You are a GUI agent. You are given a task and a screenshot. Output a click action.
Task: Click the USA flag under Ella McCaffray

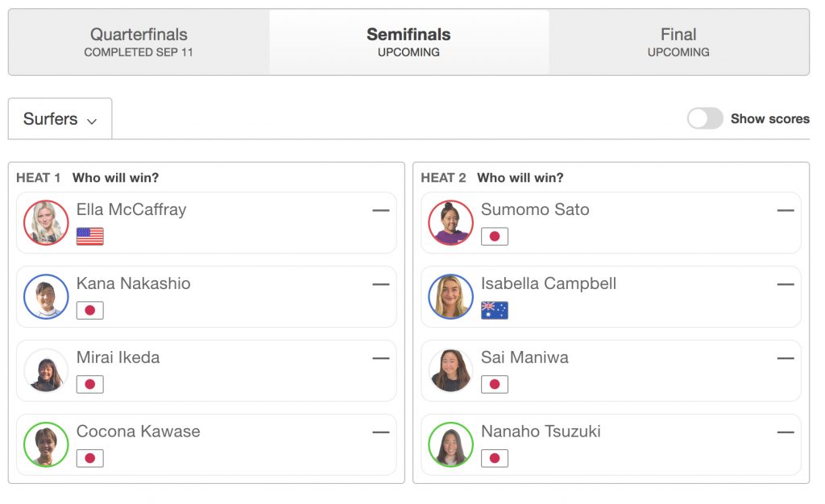point(90,237)
